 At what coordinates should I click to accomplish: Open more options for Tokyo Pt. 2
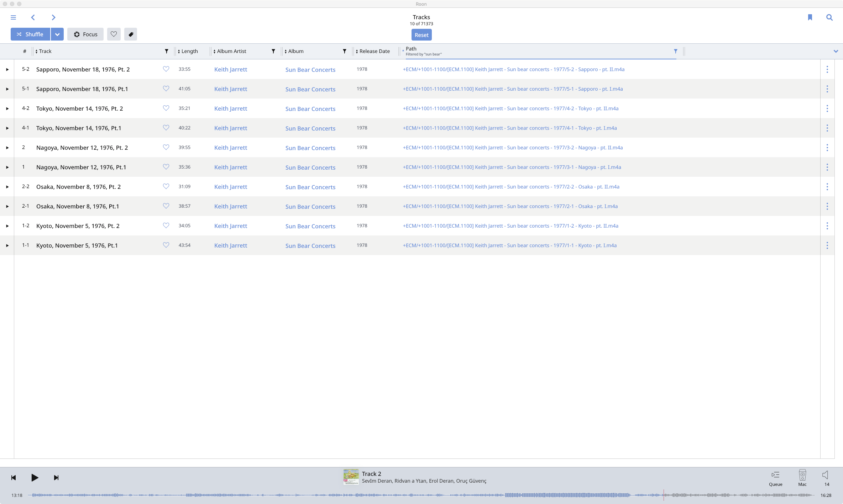coord(827,108)
